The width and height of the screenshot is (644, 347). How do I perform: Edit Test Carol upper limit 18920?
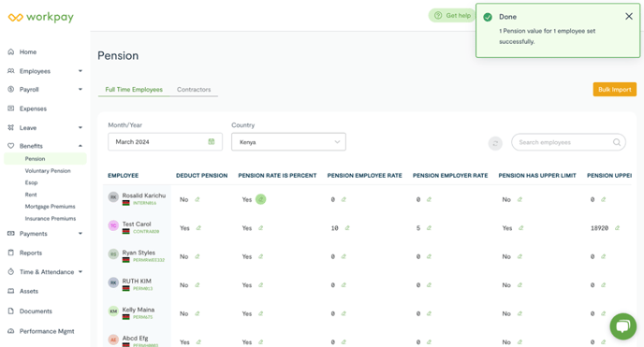click(x=617, y=228)
